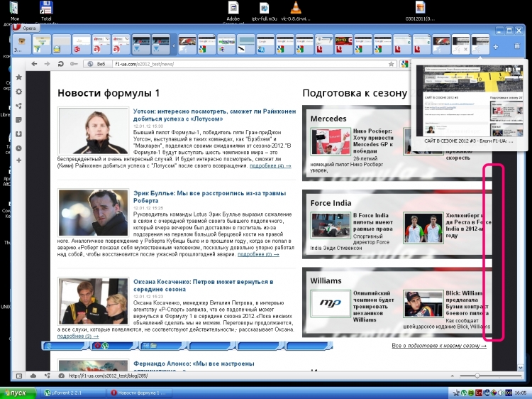Click the Williams mp logo thumbnail
This screenshot has height=399, width=532.
(331, 303)
